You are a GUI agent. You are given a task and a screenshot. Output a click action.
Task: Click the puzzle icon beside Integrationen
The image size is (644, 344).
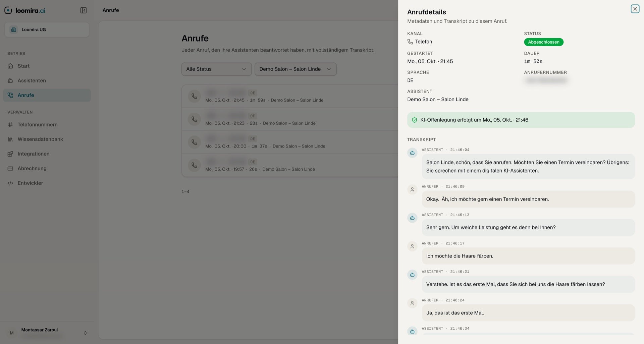click(10, 154)
